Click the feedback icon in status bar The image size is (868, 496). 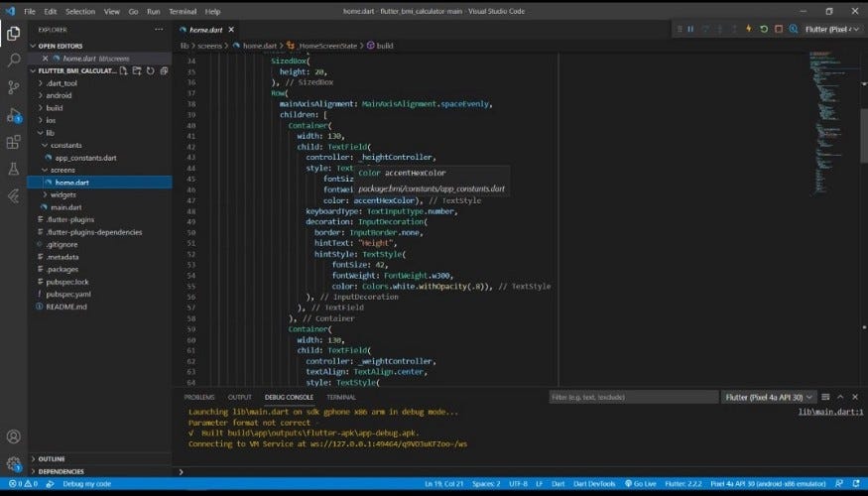pos(839,484)
